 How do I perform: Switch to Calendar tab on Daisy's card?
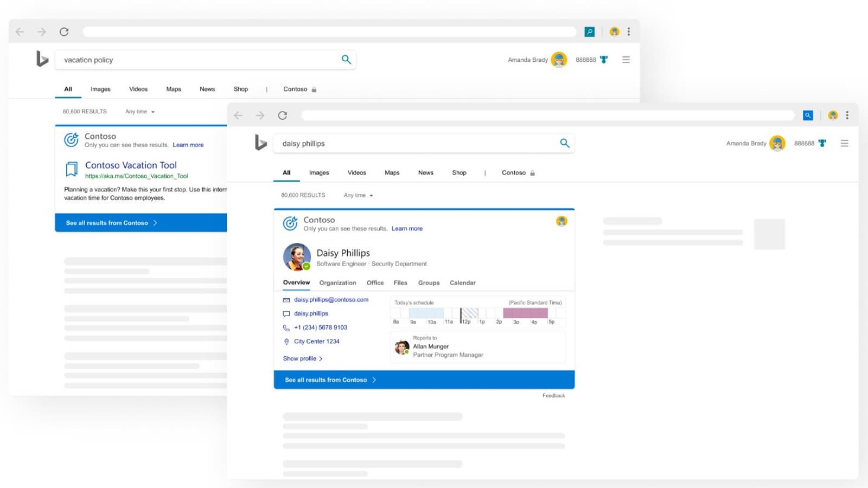pyautogui.click(x=463, y=282)
